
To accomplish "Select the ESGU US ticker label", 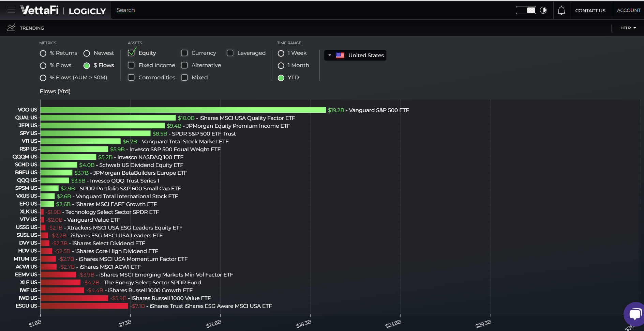I will coord(27,306).
